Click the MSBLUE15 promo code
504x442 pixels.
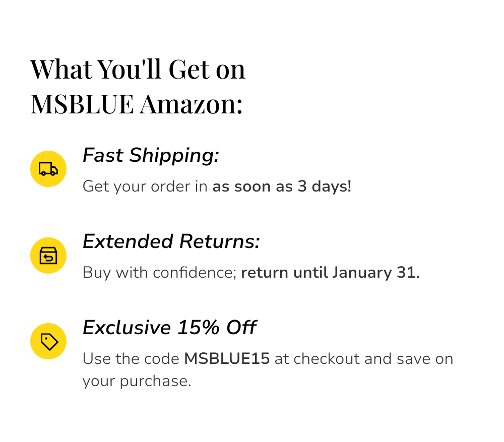point(227,358)
